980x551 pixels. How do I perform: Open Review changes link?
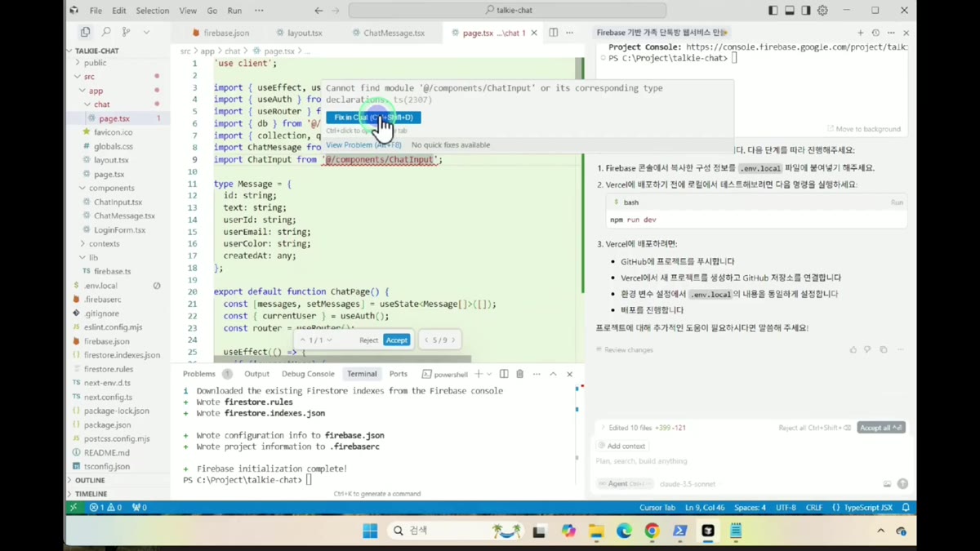(624, 349)
